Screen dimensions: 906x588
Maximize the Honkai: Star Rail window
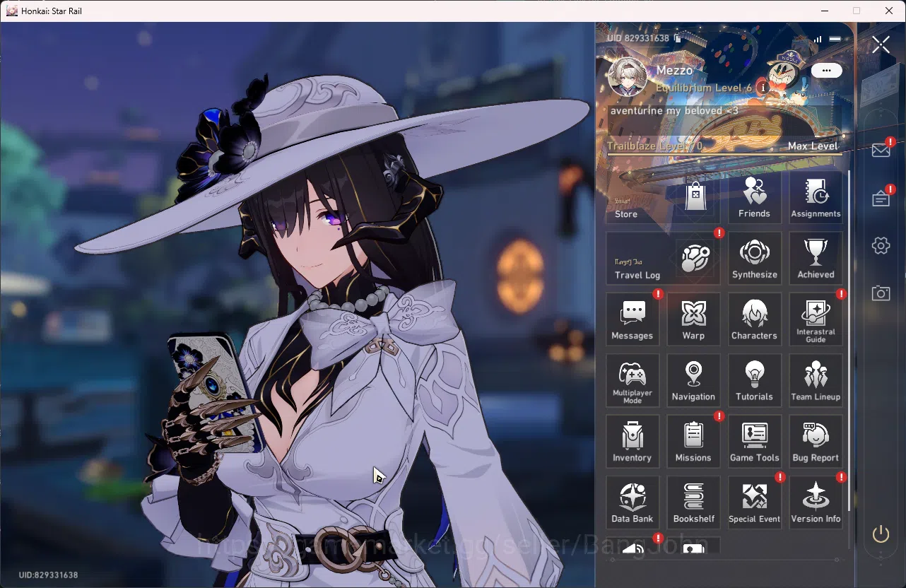click(x=857, y=11)
